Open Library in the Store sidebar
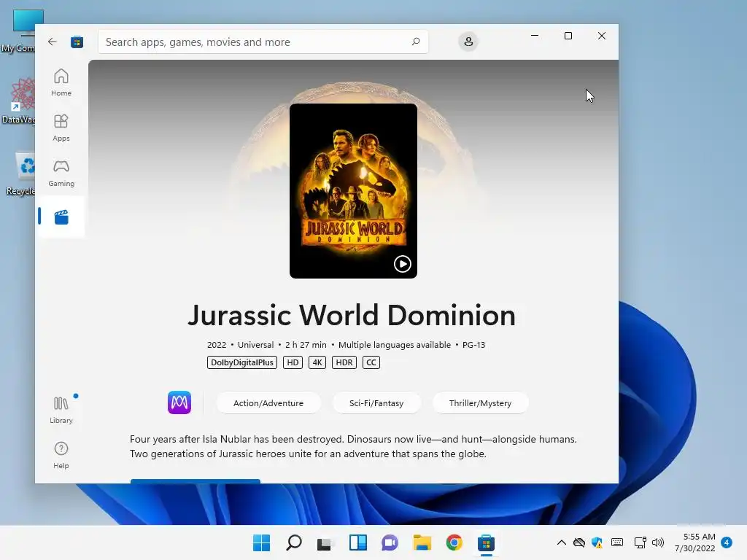 pyautogui.click(x=61, y=410)
